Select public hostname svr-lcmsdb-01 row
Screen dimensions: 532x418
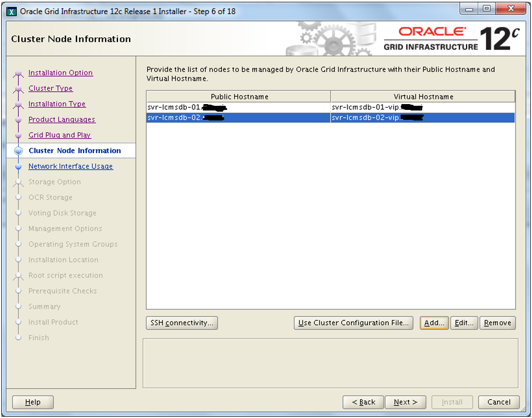point(238,108)
